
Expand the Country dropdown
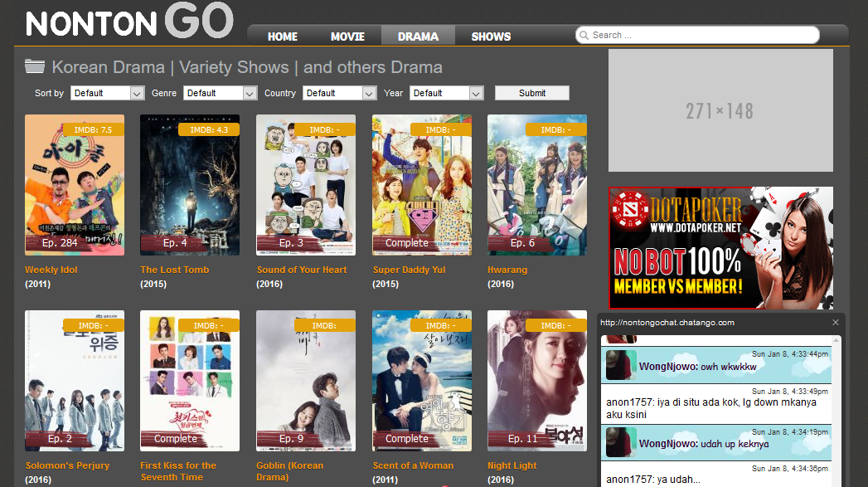coord(339,93)
